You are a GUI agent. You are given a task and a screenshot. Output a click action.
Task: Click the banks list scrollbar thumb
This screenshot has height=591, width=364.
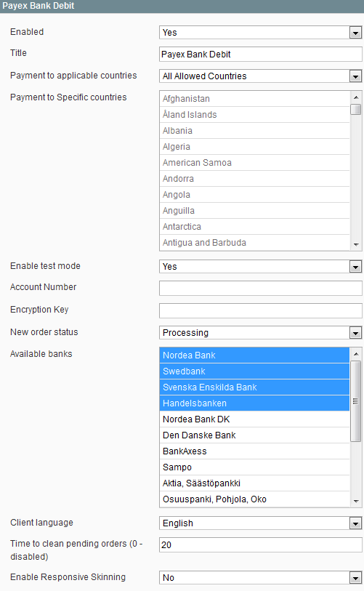tap(356, 401)
